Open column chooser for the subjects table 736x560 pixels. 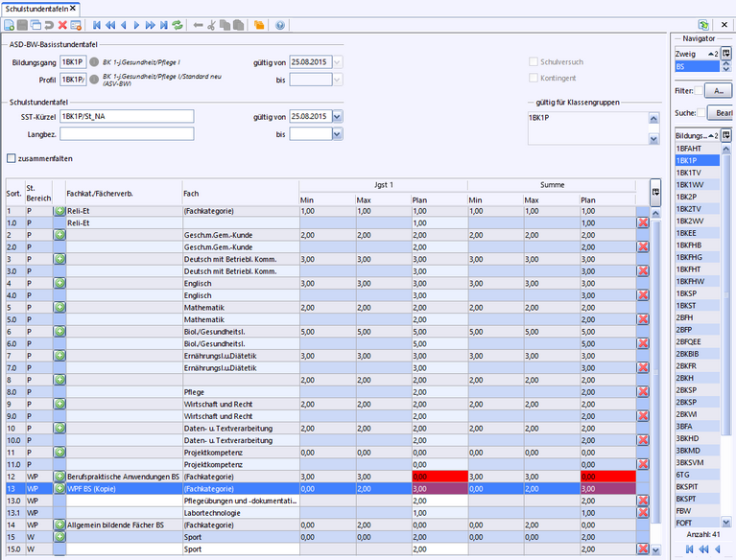654,191
